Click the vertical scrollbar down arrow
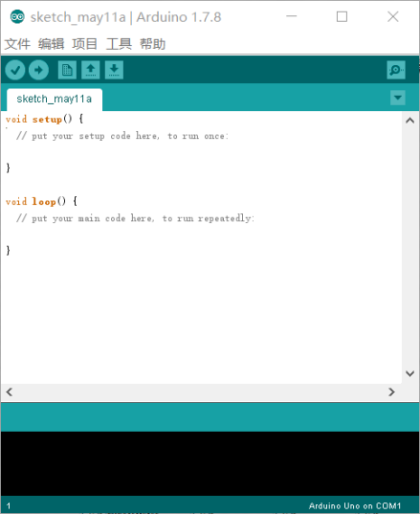The width and height of the screenshot is (420, 514). click(409, 373)
